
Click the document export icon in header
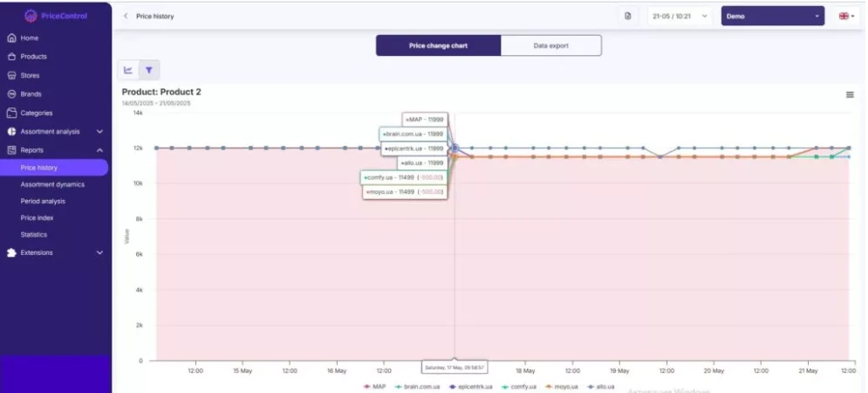click(x=627, y=16)
